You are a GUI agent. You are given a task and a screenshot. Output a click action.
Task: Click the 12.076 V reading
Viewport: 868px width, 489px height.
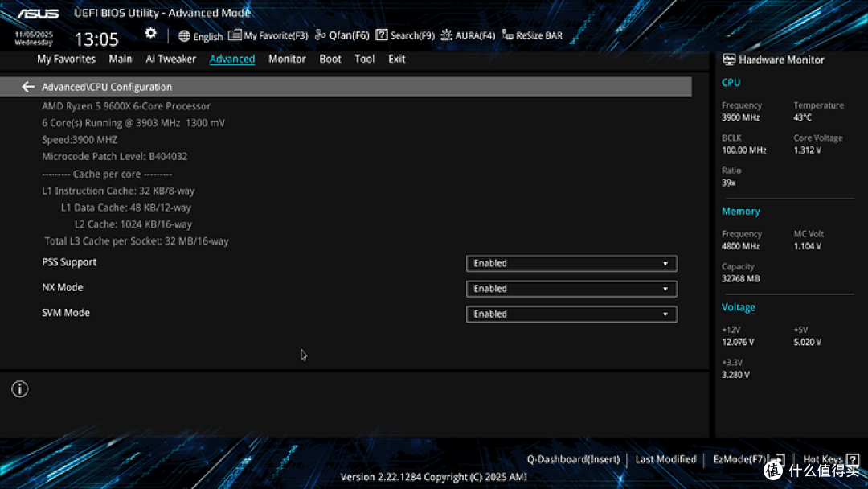(x=738, y=343)
